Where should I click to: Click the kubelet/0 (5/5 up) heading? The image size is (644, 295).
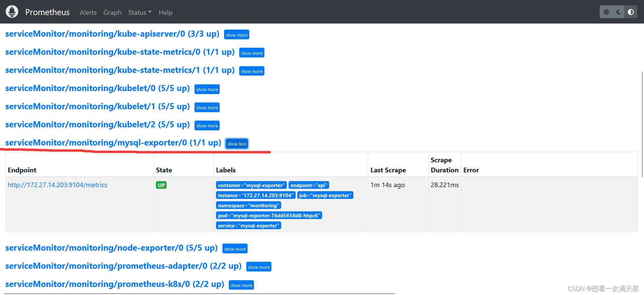[97, 88]
